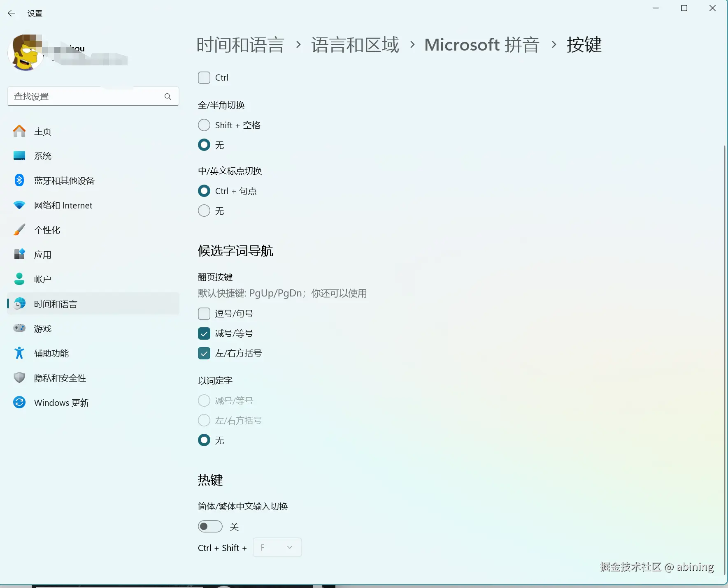728x588 pixels.
Task: Uncheck the 左/右方括号 paging checkbox
Action: (204, 353)
